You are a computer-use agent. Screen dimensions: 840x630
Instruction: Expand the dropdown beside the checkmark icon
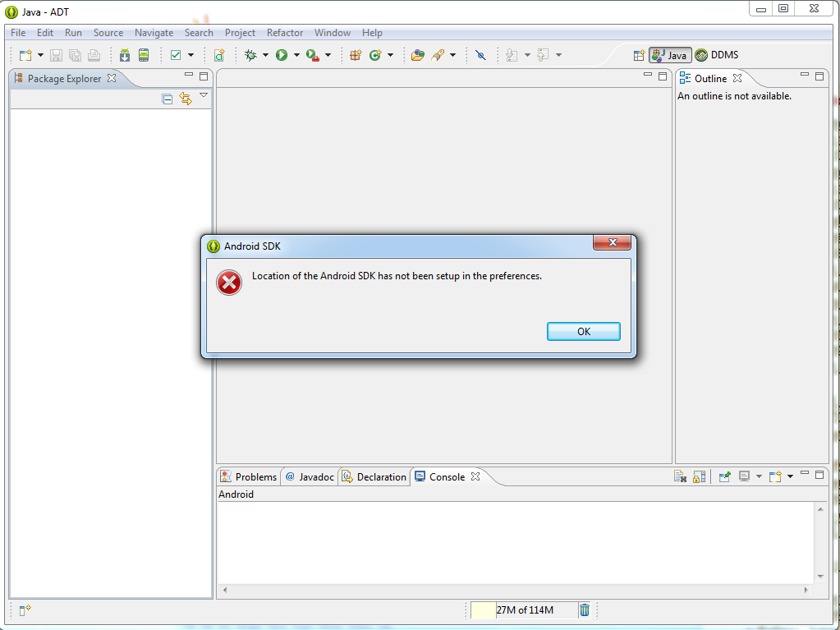pos(190,55)
